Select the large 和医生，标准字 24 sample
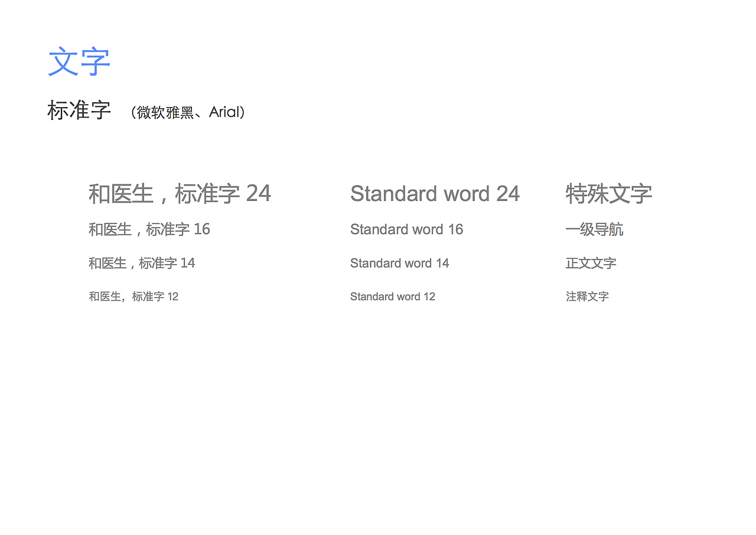Viewport: 756px width, 535px height. pos(180,193)
